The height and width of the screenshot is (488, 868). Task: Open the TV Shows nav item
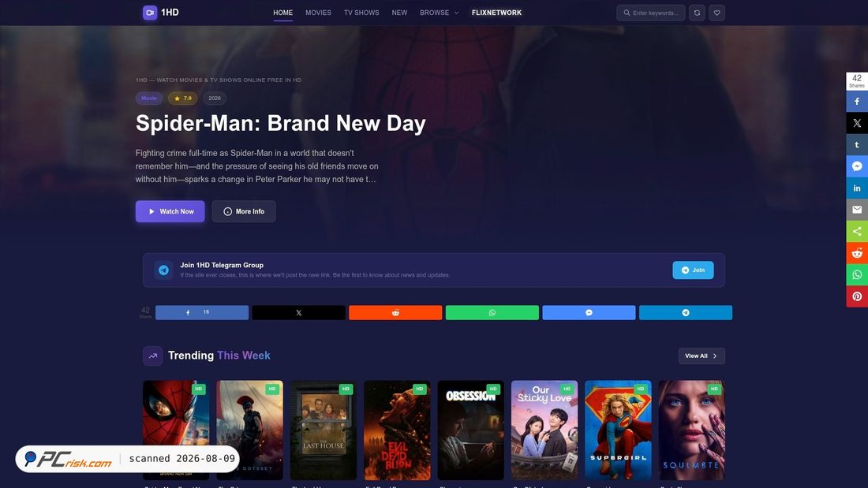pyautogui.click(x=361, y=13)
